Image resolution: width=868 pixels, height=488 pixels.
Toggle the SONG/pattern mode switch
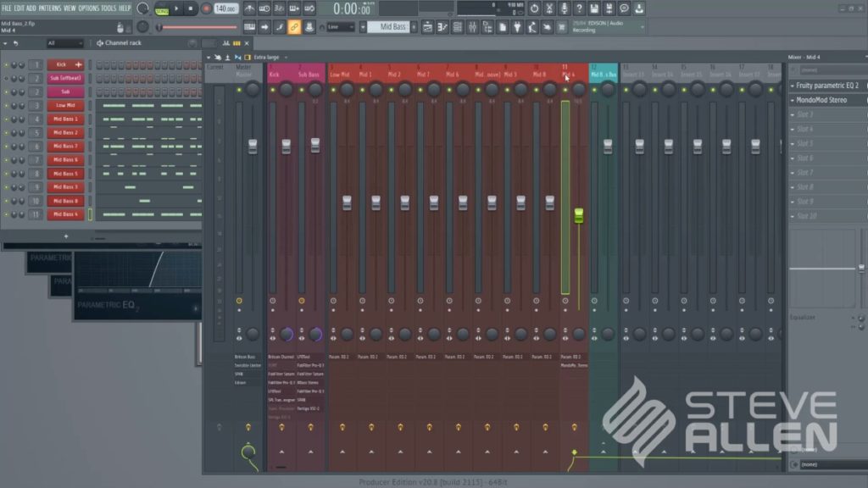(162, 10)
